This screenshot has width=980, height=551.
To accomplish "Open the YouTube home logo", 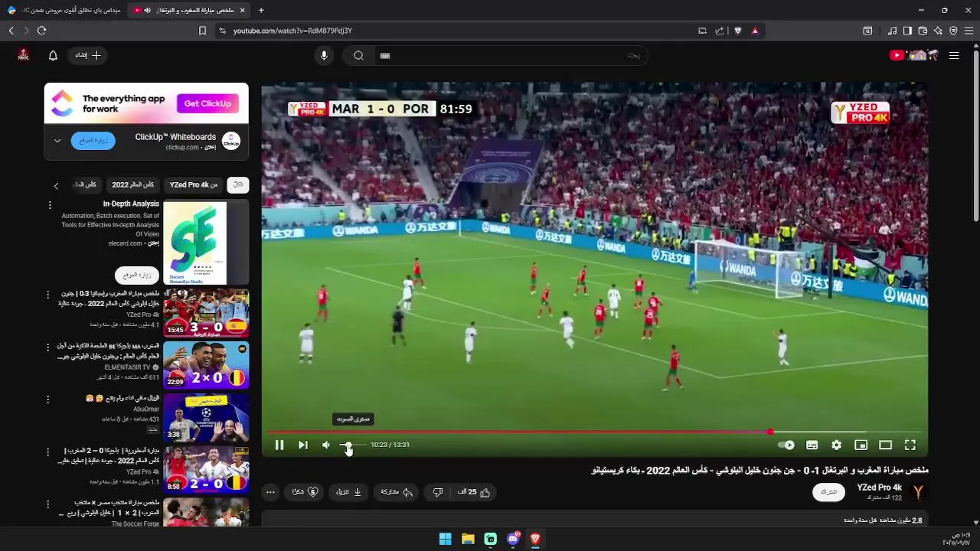I will (x=914, y=55).
